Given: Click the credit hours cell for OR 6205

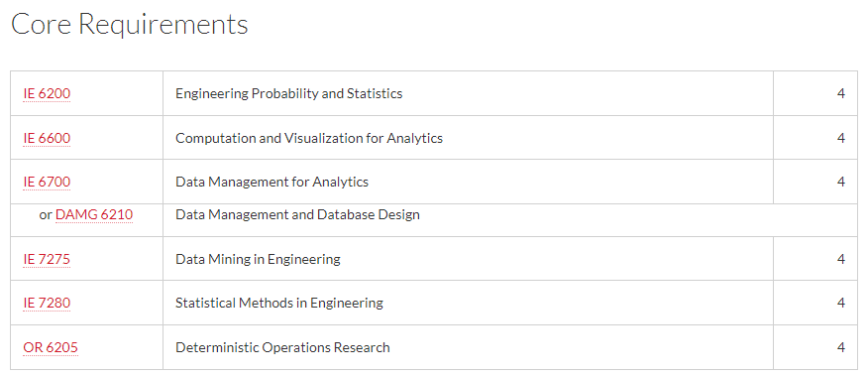Looking at the screenshot, I should [815, 347].
